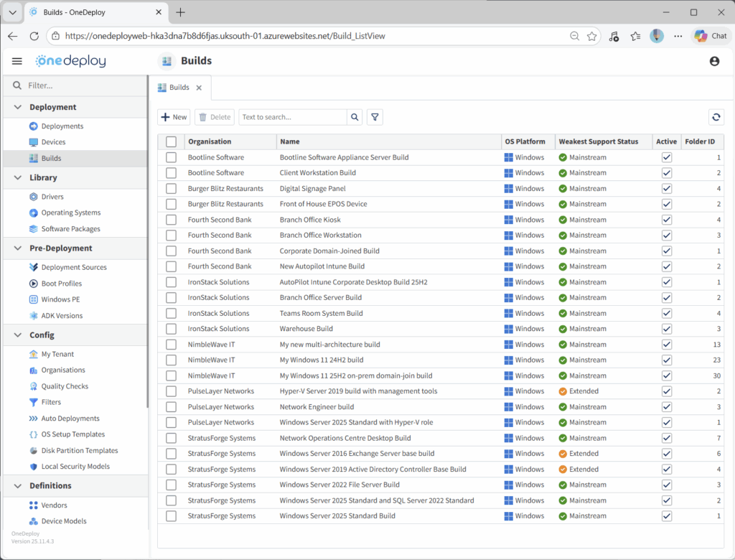Go to Devices in the sidebar
This screenshot has height=560, width=735.
(53, 142)
